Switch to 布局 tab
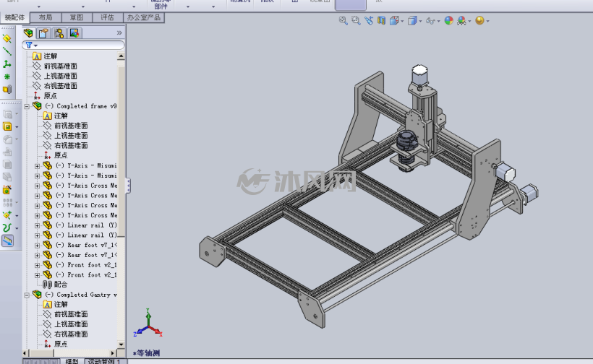The width and height of the screenshot is (593, 364). (46, 17)
